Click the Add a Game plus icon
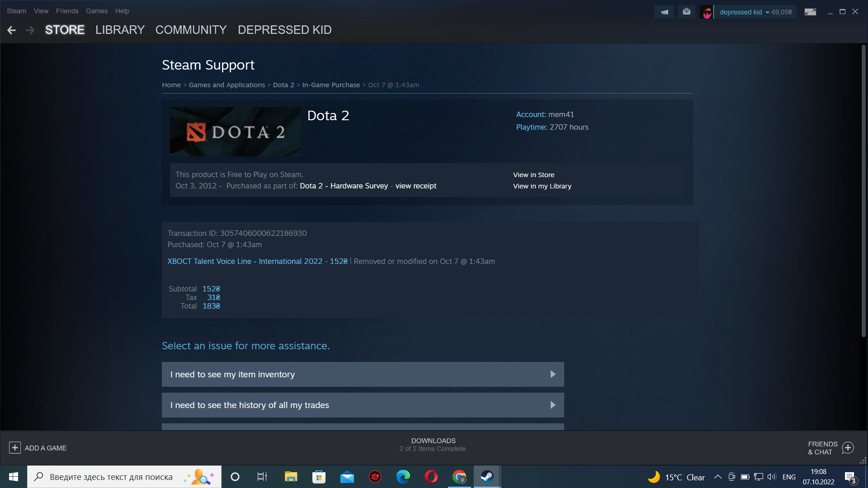Image resolution: width=868 pixels, height=488 pixels. pos(15,447)
